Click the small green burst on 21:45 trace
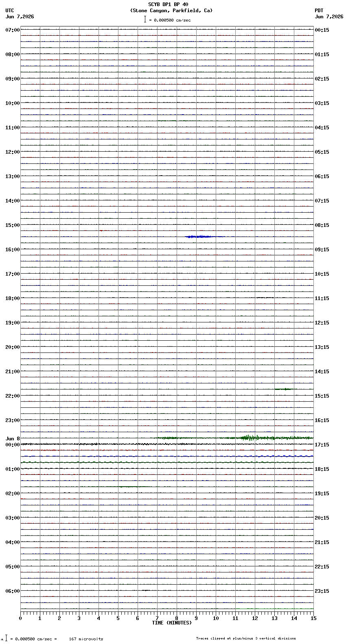This screenshot has height=644, width=346. click(284, 389)
